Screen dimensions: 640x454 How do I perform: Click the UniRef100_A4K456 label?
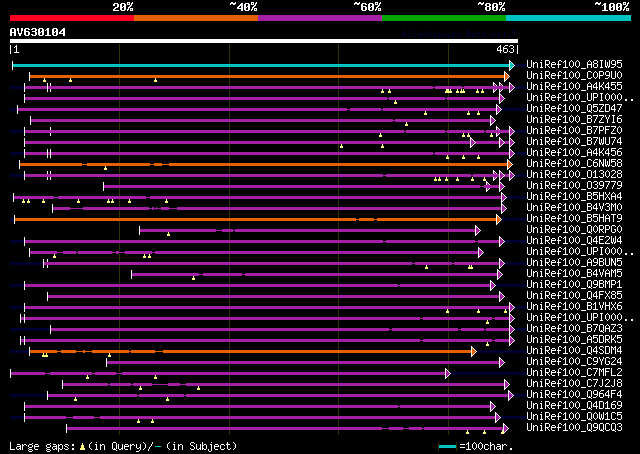pos(574,153)
